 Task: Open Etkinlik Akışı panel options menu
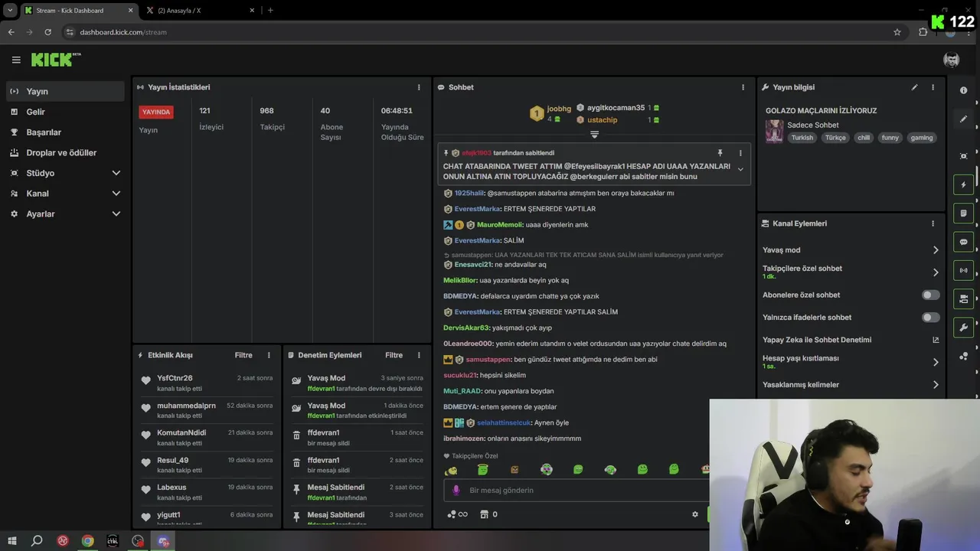coord(269,355)
